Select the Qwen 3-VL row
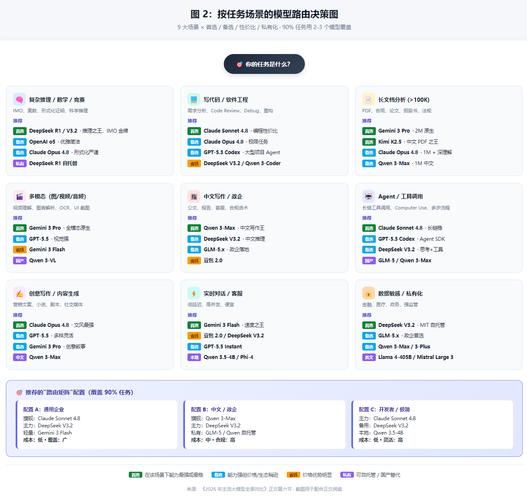 pos(35,260)
